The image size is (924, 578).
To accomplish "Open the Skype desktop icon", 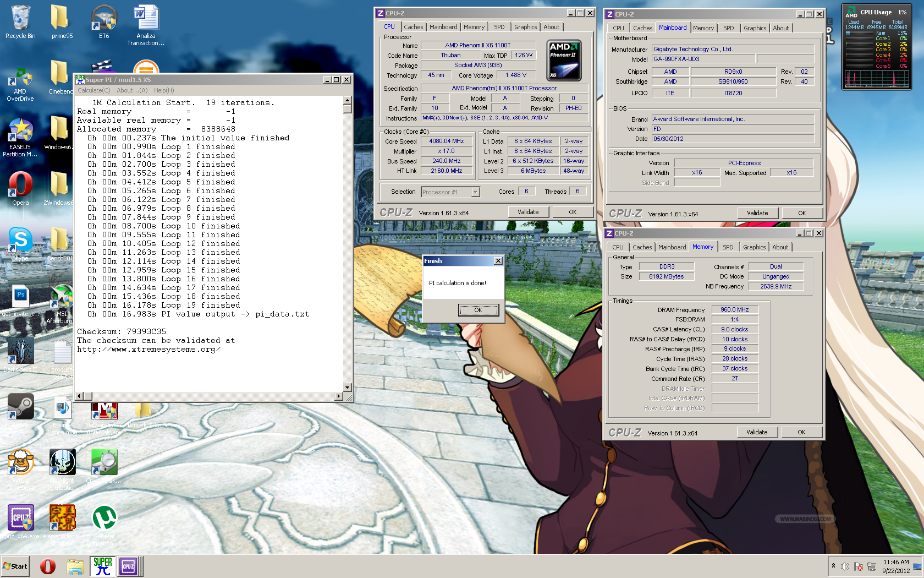I will 20,244.
